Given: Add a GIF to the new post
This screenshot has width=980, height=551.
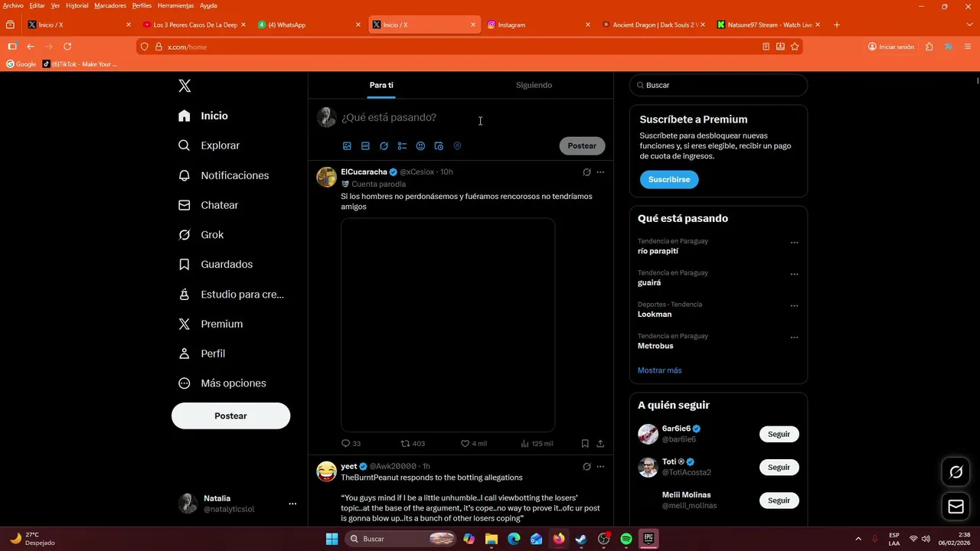Looking at the screenshot, I should click(x=365, y=145).
